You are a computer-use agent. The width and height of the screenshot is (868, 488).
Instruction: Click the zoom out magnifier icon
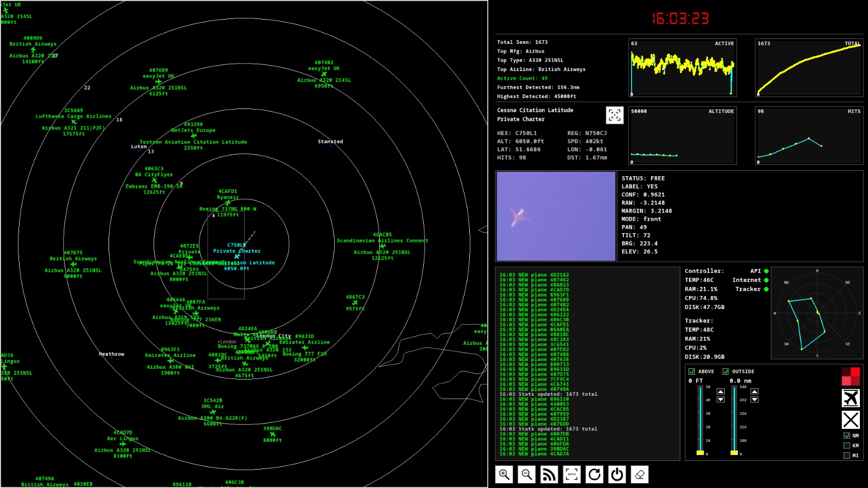click(x=527, y=474)
